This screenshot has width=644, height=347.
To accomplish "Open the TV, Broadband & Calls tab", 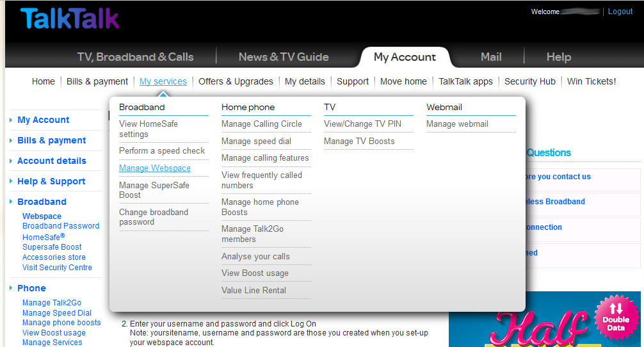I will (x=135, y=57).
